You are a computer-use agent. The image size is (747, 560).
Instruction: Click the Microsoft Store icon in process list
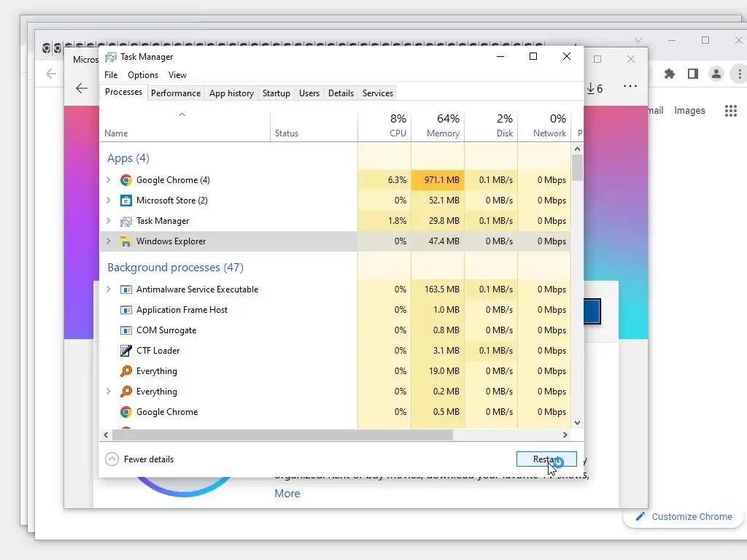tap(125, 201)
